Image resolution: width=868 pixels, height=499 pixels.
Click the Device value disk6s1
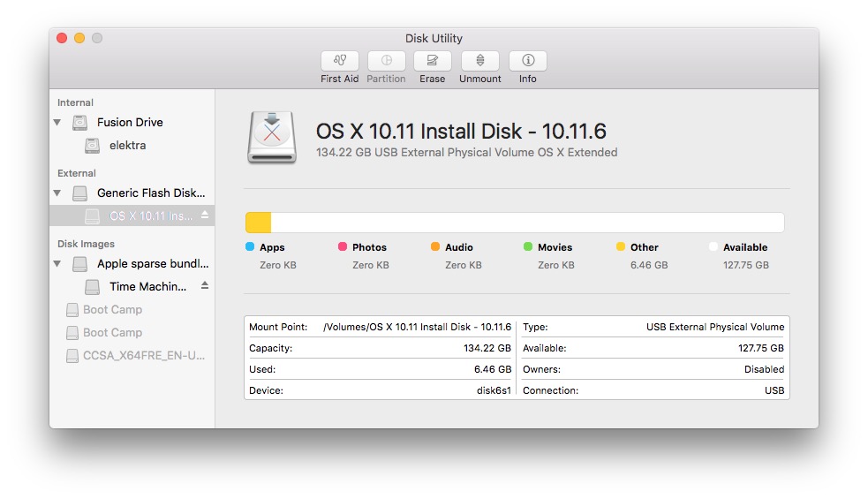coord(494,390)
